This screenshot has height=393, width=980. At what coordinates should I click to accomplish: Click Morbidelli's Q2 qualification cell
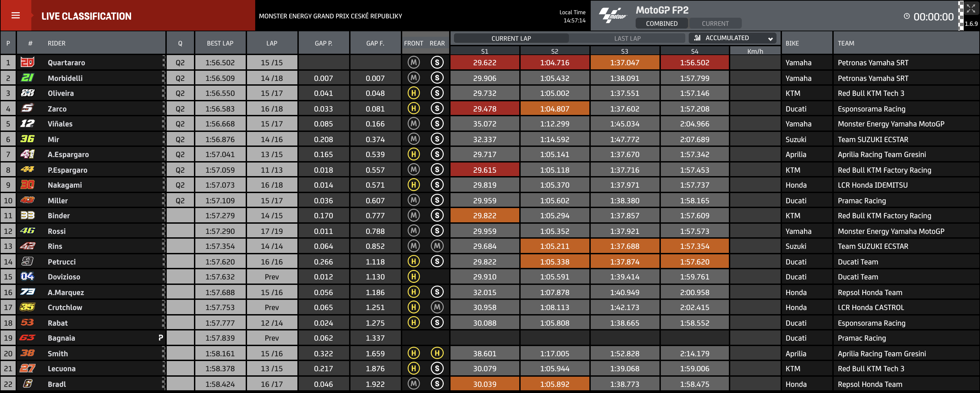[180, 78]
